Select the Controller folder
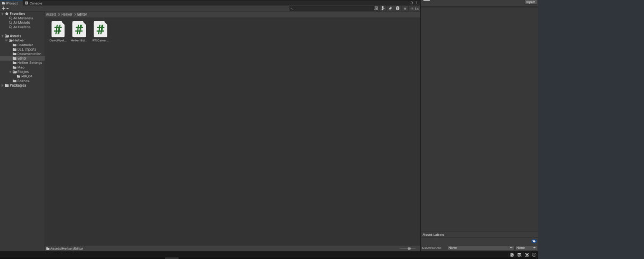The image size is (644, 259). point(23,45)
